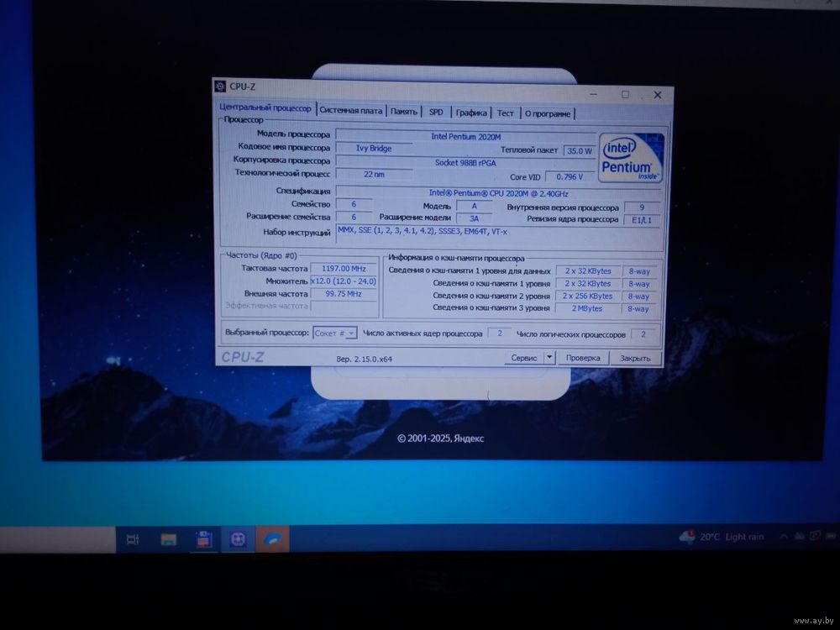Click the 1197.00 MHz clock value

(344, 269)
